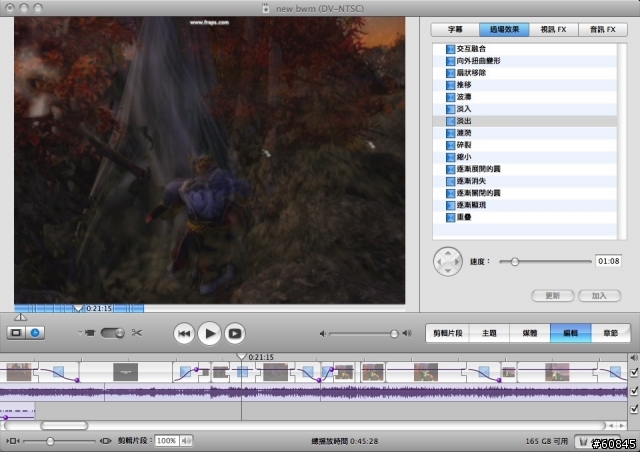640x452 pixels.
Task: Click the left arrow of the direction pad
Action: (x=440, y=262)
